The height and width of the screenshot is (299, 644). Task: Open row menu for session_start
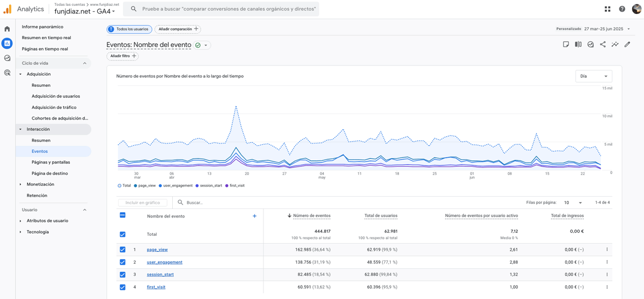point(607,274)
